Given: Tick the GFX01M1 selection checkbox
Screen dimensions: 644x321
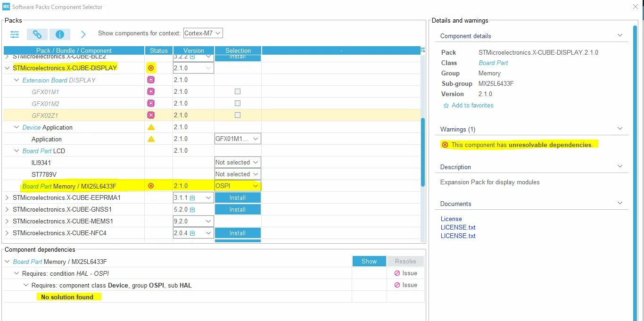Looking at the screenshot, I should [x=238, y=91].
